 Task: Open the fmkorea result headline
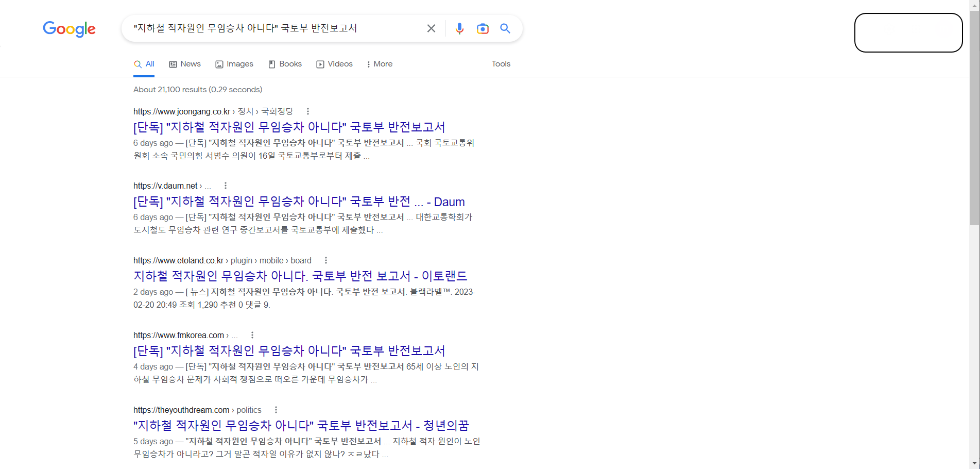point(289,351)
